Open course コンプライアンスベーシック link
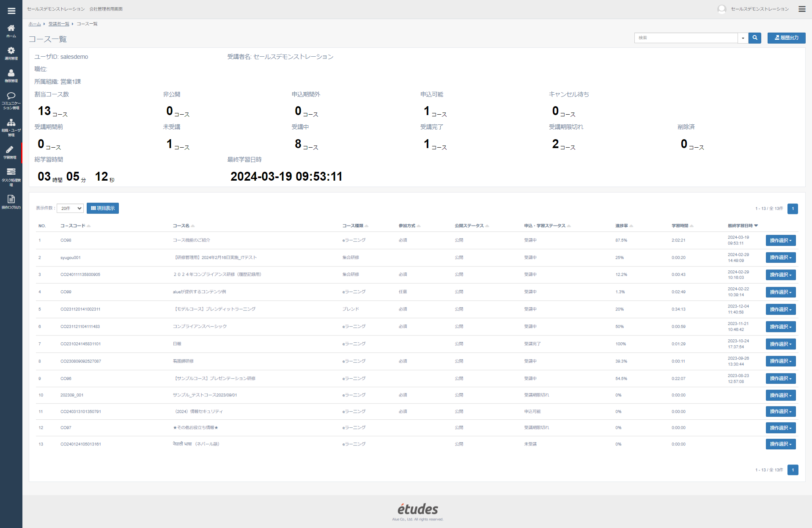Screen dimensions: 812x528 (x=200, y=327)
